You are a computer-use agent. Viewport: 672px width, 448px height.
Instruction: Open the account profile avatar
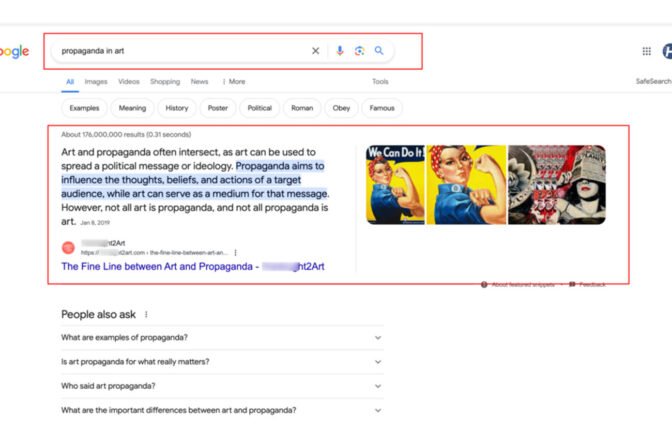pos(667,51)
